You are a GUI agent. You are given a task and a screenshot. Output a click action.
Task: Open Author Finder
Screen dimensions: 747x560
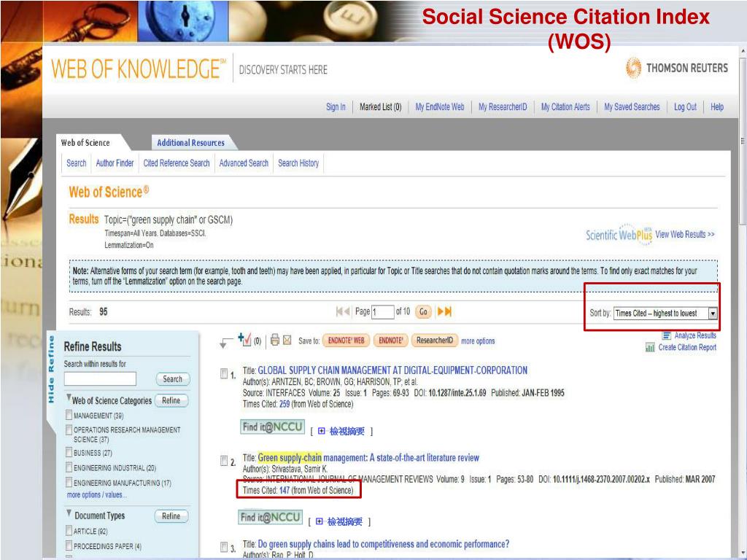click(115, 163)
